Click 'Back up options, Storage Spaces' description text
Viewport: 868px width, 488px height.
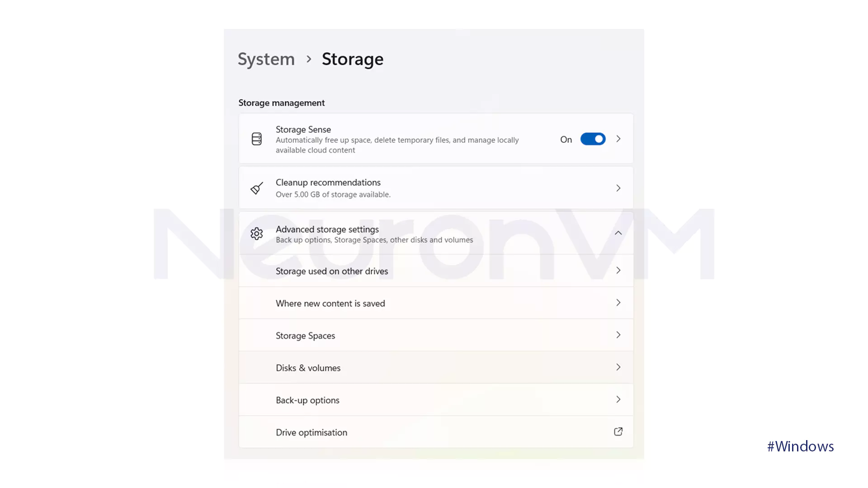pyautogui.click(x=374, y=240)
